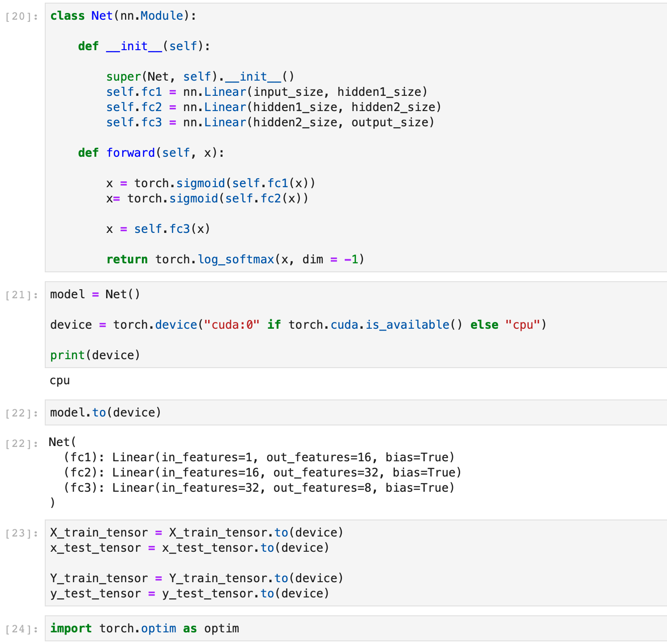Click the fc1 Linear layer output line
This screenshot has width=667, height=644.
pos(259,458)
